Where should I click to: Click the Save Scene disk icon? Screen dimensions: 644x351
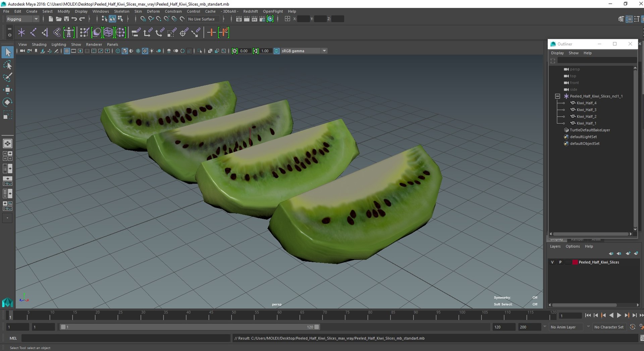66,19
